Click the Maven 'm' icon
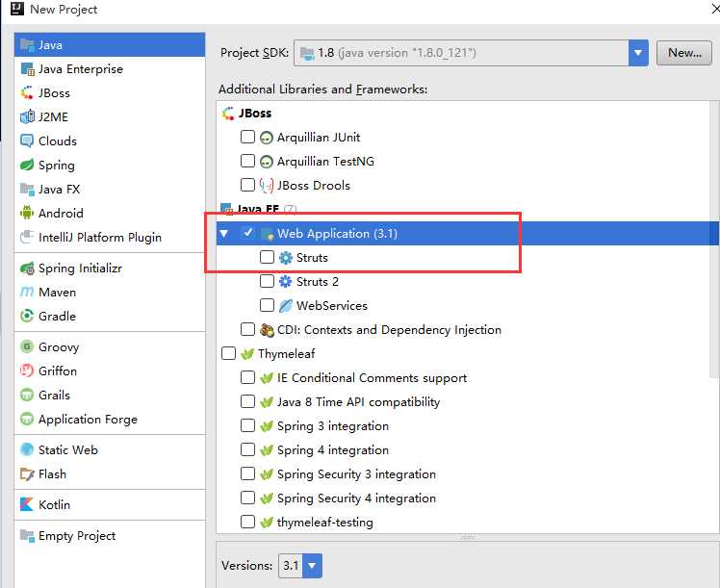The width and height of the screenshot is (720, 588). click(x=27, y=292)
